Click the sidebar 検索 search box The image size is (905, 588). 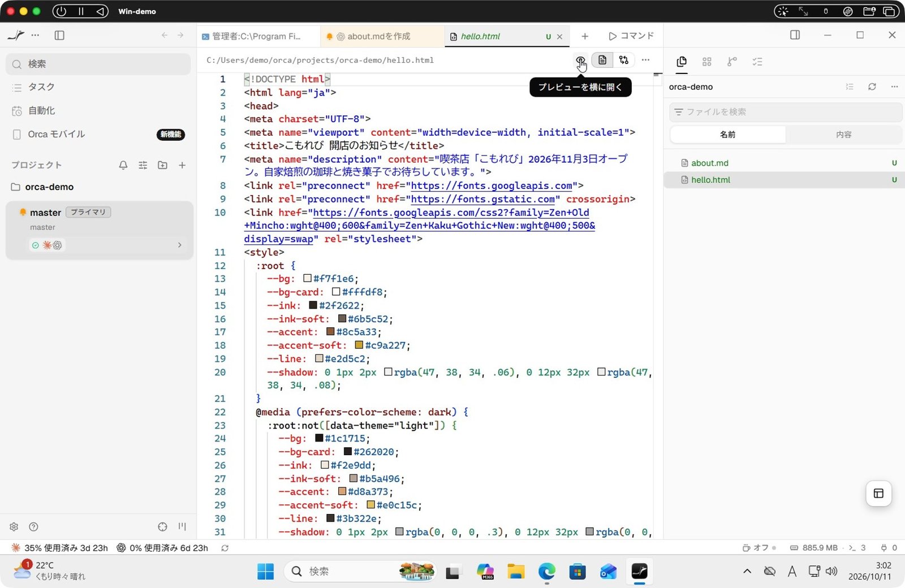(x=98, y=64)
